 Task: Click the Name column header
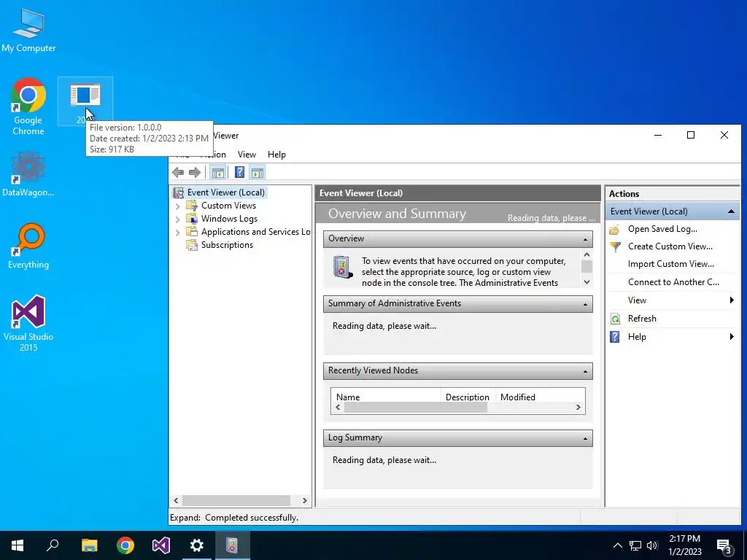pos(386,397)
